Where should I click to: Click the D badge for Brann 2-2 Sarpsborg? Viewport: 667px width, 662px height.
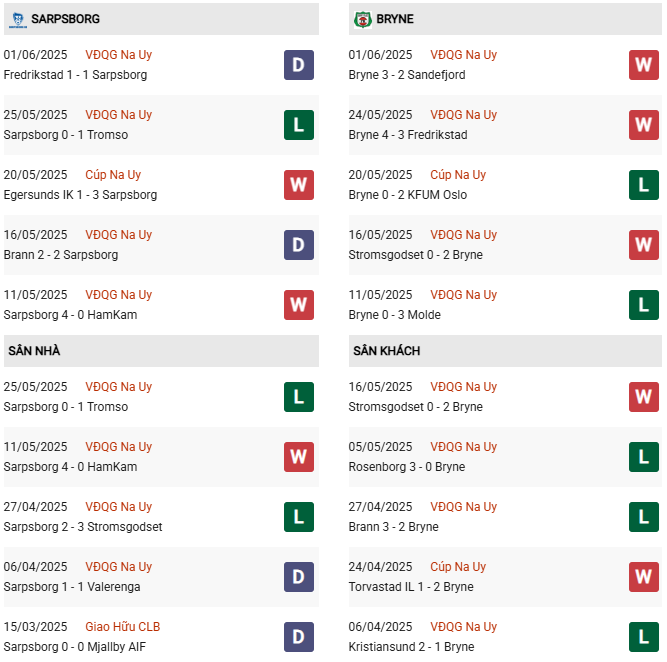299,245
